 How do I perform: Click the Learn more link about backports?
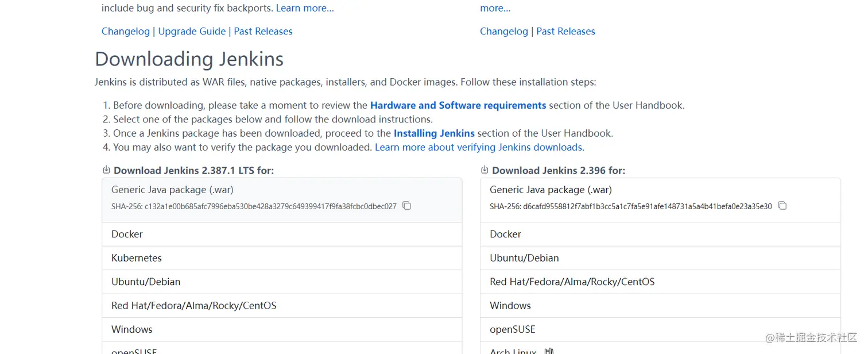point(305,7)
